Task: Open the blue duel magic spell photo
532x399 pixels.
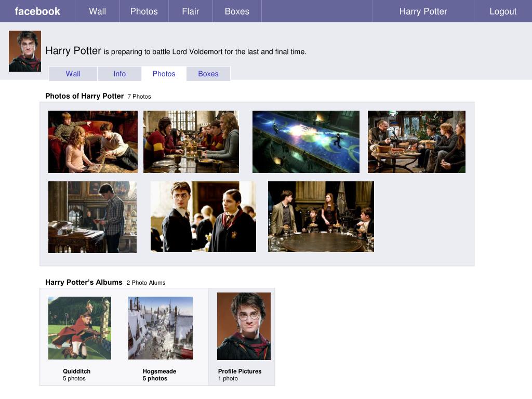Action: pos(305,142)
